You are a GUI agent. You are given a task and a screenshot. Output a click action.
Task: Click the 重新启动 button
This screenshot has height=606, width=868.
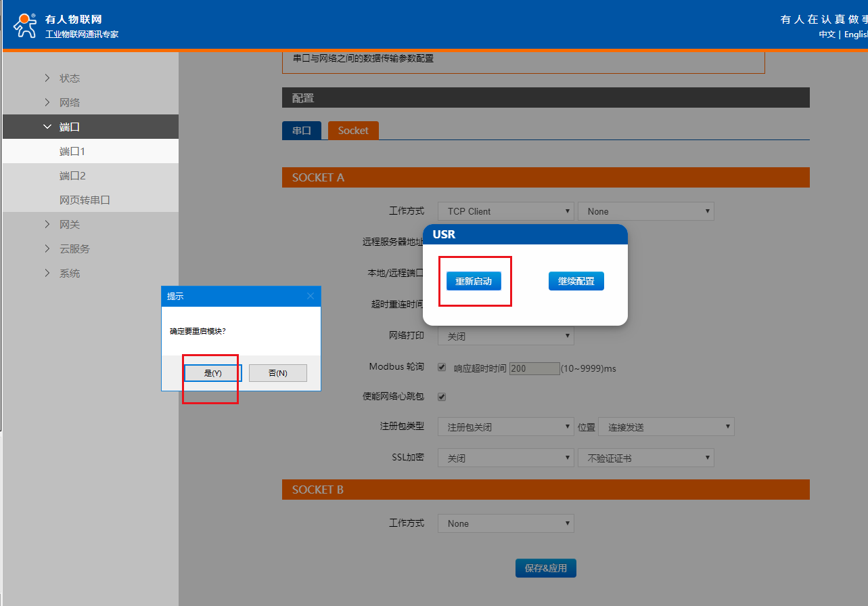(474, 281)
